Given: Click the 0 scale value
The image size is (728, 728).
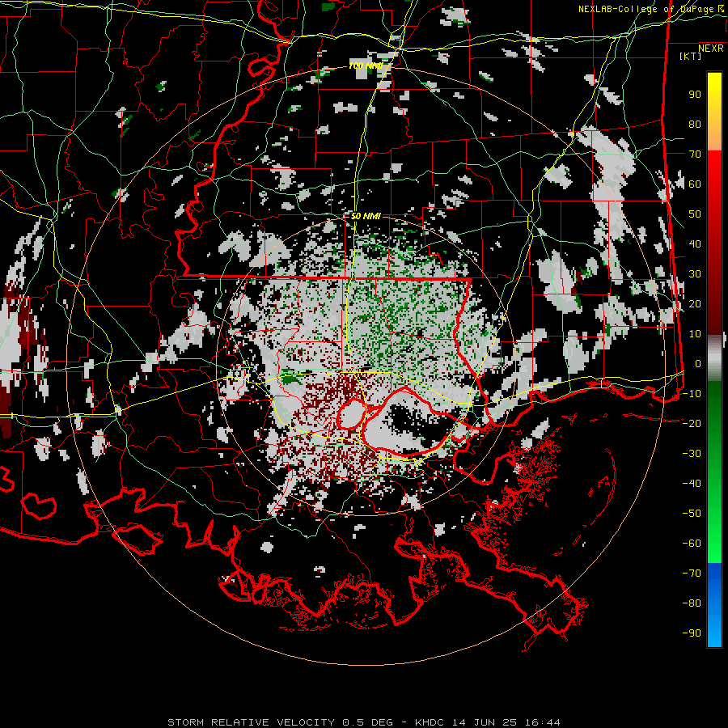Looking at the screenshot, I should (698, 363).
